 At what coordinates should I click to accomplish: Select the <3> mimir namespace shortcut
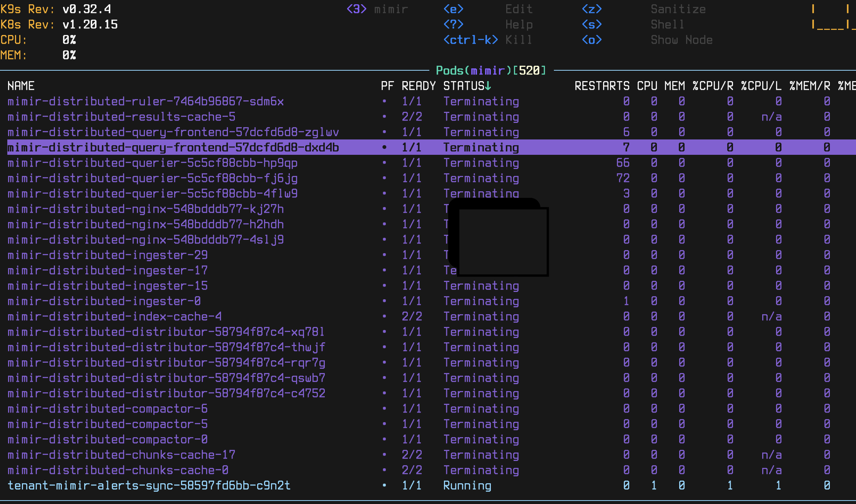tap(356, 9)
